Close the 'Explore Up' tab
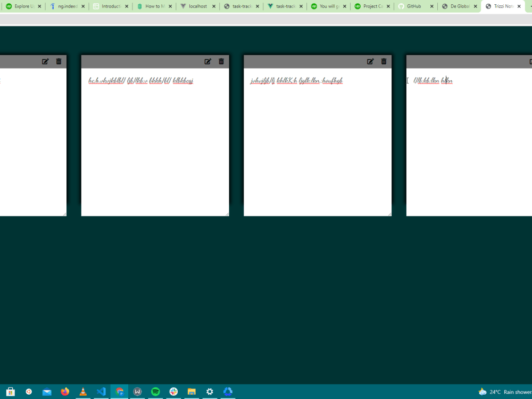 (x=39, y=6)
